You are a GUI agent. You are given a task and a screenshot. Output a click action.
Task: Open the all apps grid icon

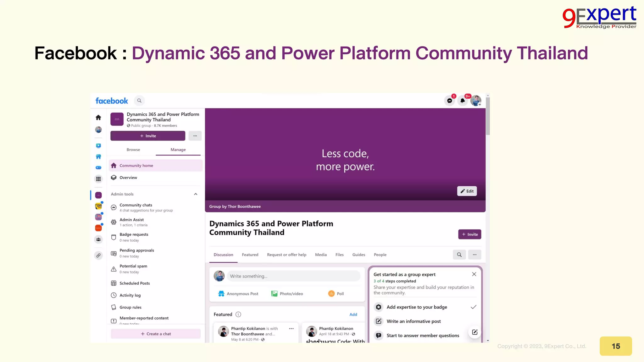[98, 179]
